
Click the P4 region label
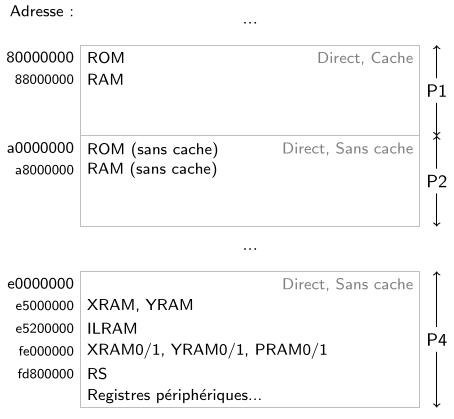tap(437, 340)
